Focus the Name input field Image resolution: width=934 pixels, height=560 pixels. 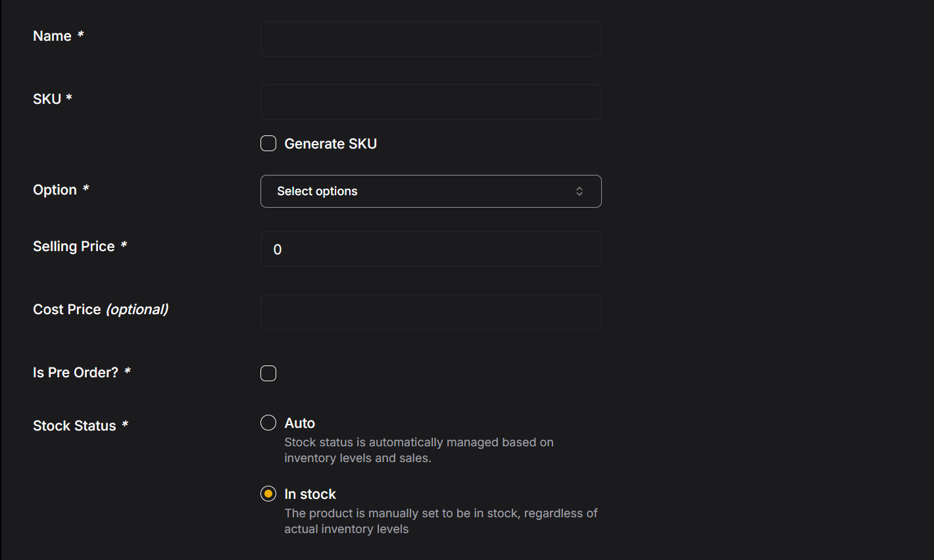tap(431, 39)
